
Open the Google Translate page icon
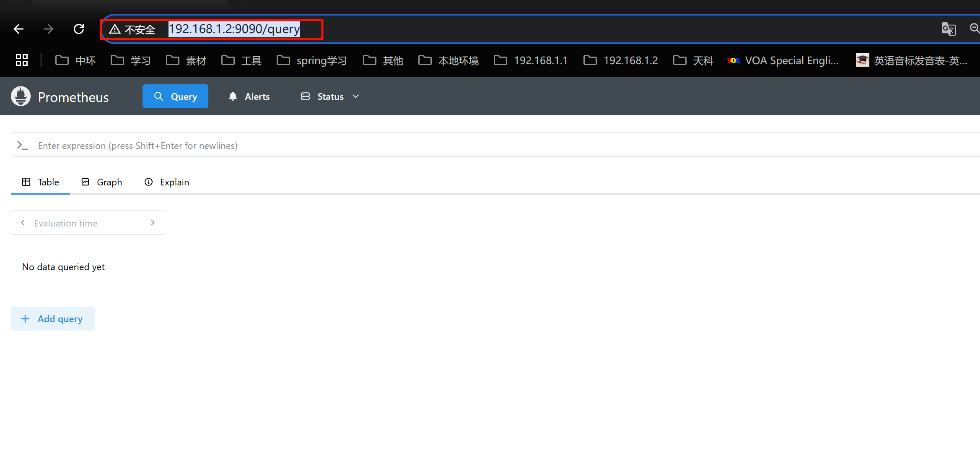click(949, 29)
